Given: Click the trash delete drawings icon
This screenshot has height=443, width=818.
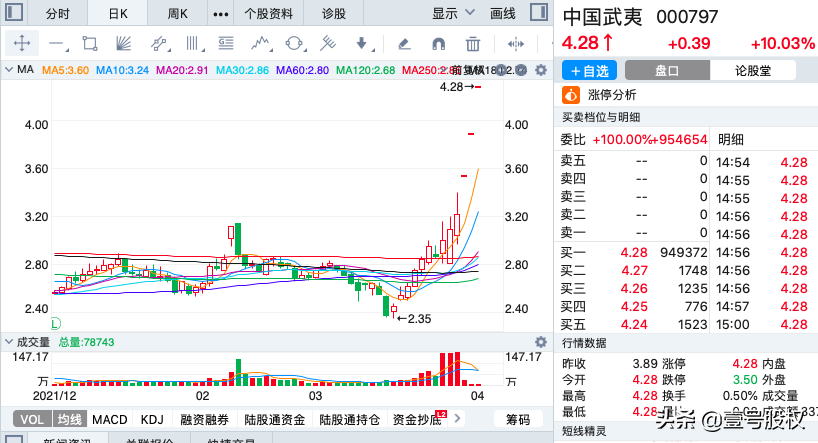Looking at the screenshot, I should pos(473,44).
